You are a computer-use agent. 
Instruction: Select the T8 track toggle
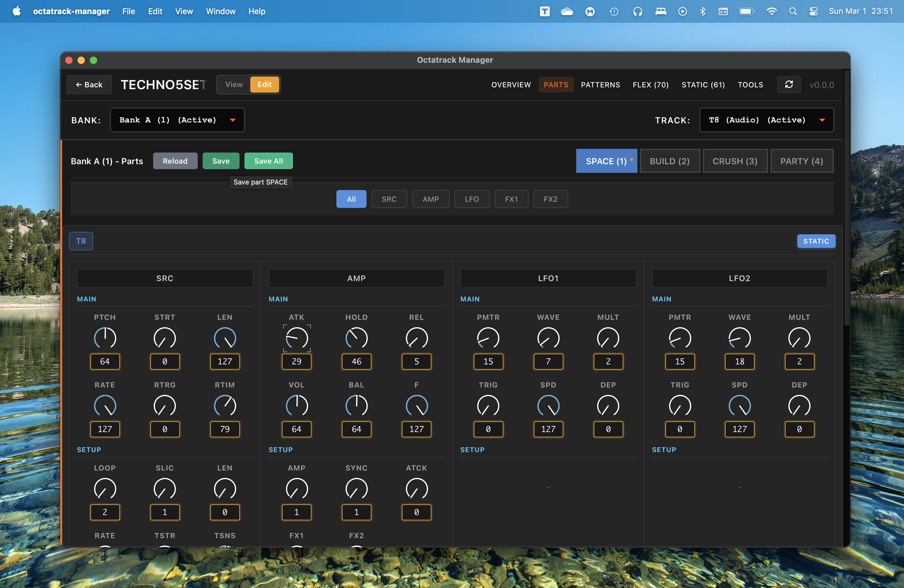click(x=81, y=241)
